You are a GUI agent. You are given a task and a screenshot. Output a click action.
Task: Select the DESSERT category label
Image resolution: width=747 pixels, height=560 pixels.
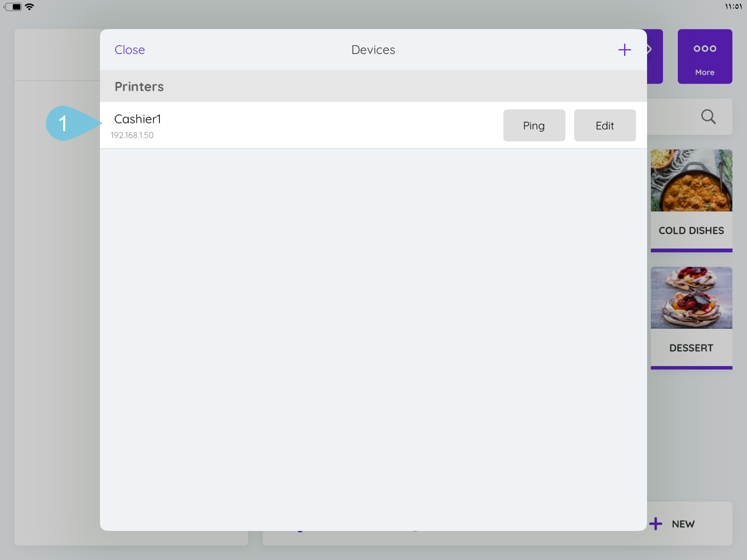691,348
